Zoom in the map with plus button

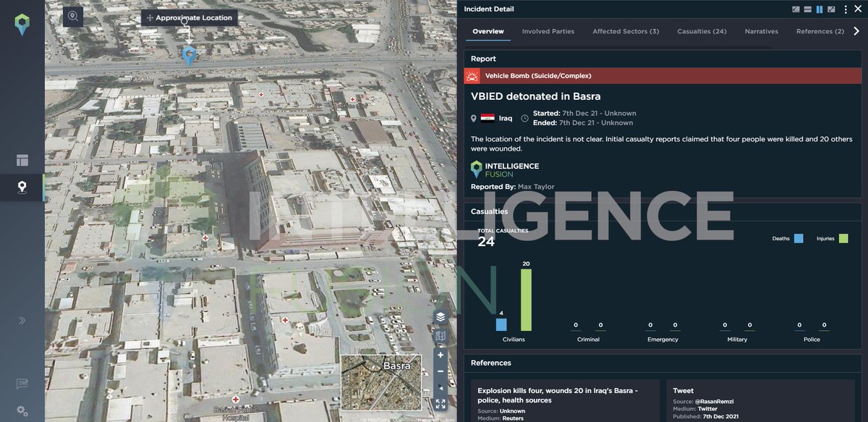tap(441, 355)
